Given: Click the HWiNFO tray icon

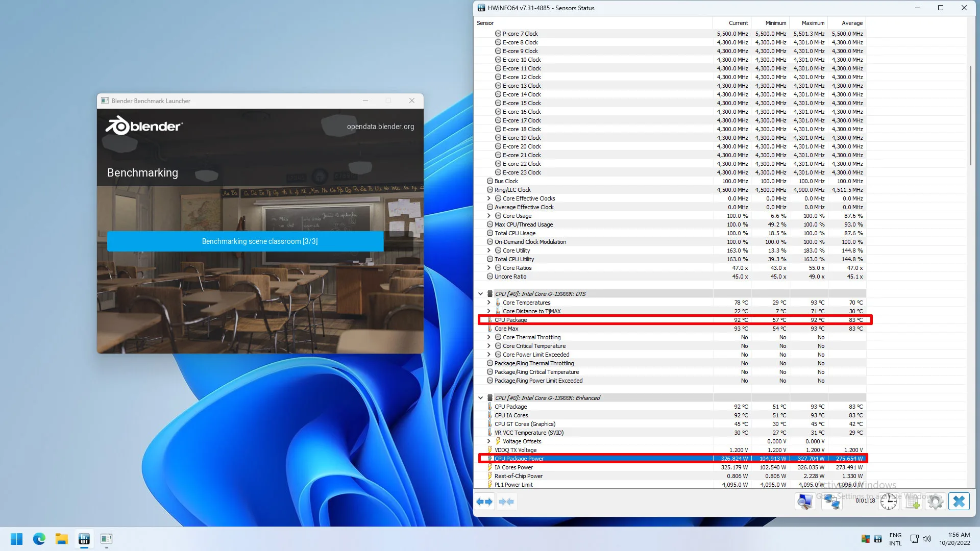Looking at the screenshot, I should [x=878, y=539].
